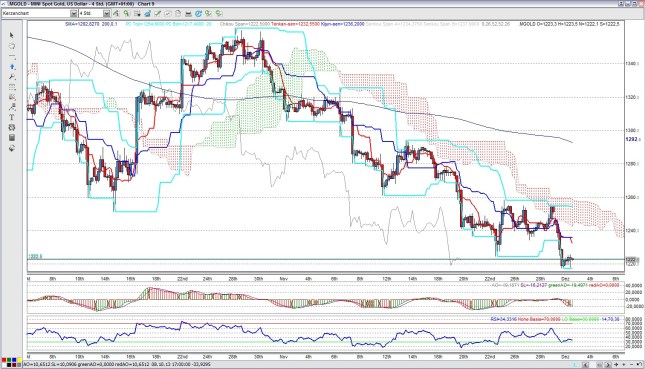Select the Text annotation tool
645x369 pixels.
tap(12, 118)
